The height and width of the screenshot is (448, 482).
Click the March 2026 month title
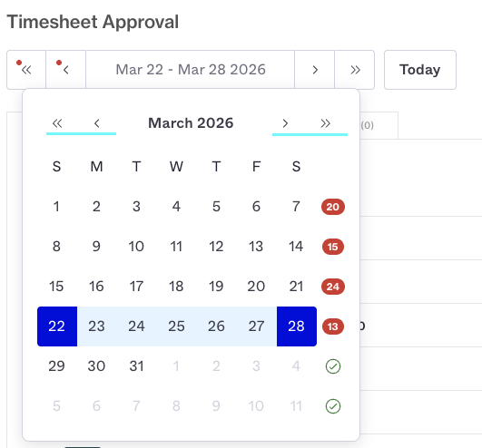click(x=191, y=123)
